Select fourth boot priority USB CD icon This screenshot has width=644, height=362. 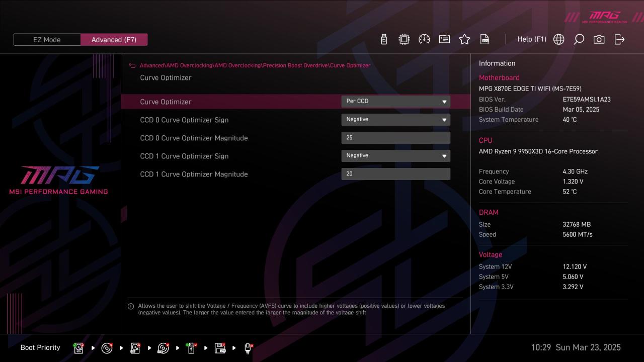pos(163,348)
